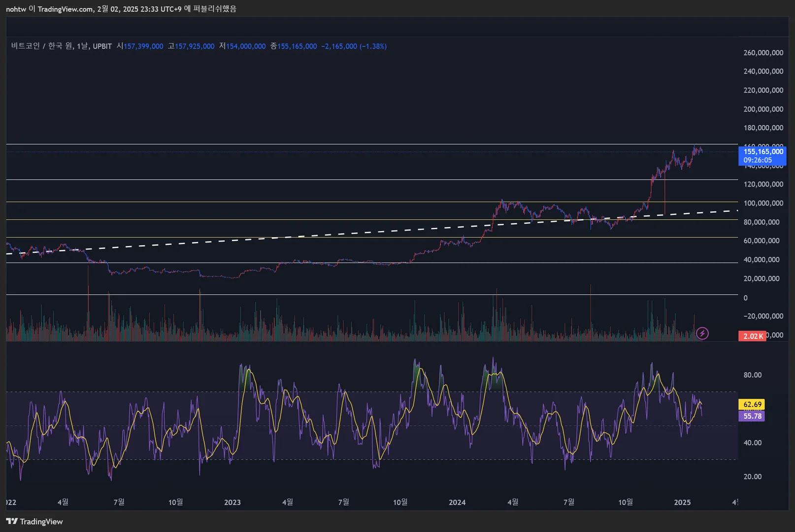Click the RSI 80.00 scale label

tap(752, 375)
